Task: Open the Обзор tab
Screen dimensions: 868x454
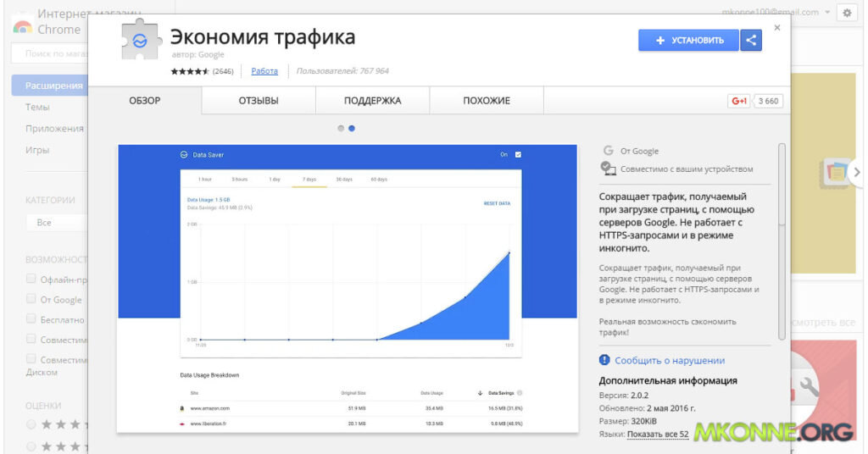Action: (x=145, y=101)
